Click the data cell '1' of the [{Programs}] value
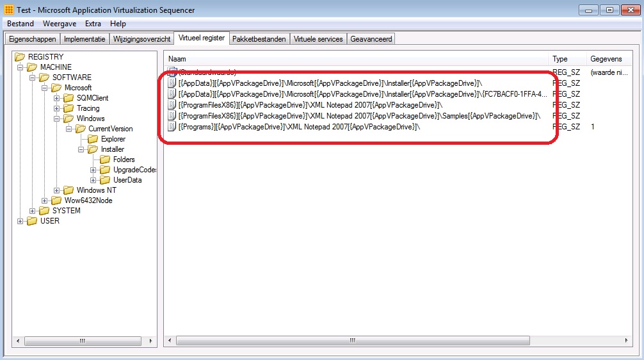The height and width of the screenshot is (360, 644). pos(593,127)
